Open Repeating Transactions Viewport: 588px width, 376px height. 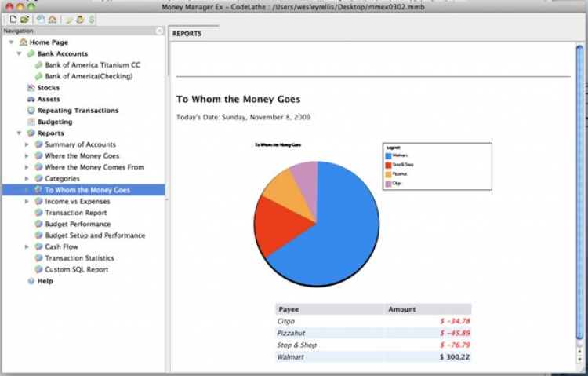(78, 111)
